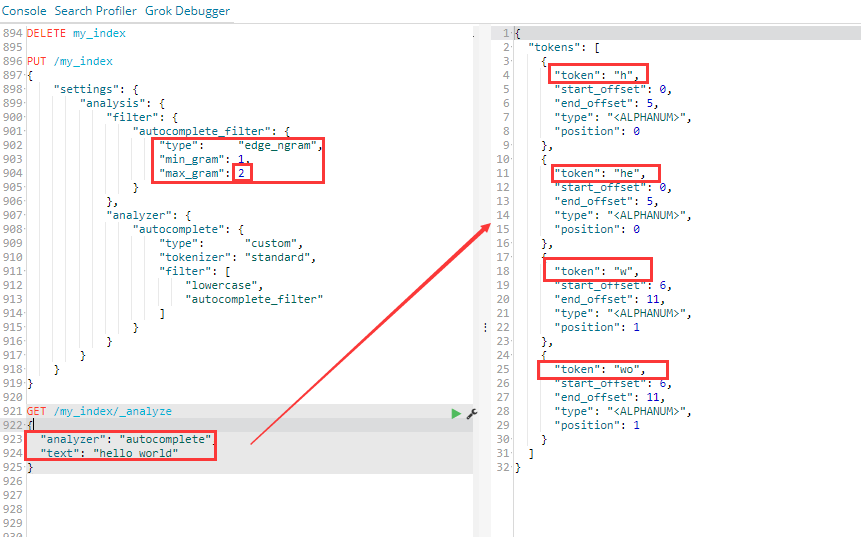Click the "max_gram" value 2
Image resolution: width=861 pixels, height=537 pixels.
click(241, 173)
